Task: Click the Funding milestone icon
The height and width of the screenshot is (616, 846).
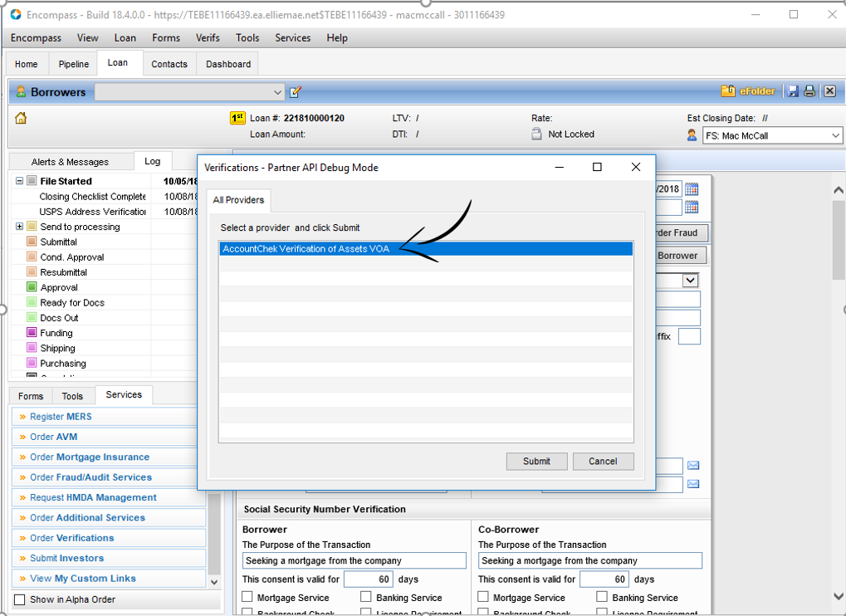Action: 32,332
